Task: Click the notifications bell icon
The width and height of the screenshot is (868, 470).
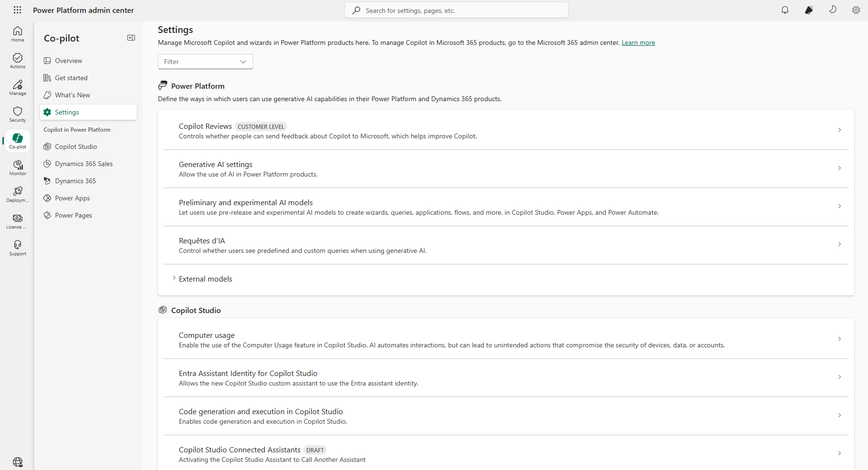Action: click(785, 10)
